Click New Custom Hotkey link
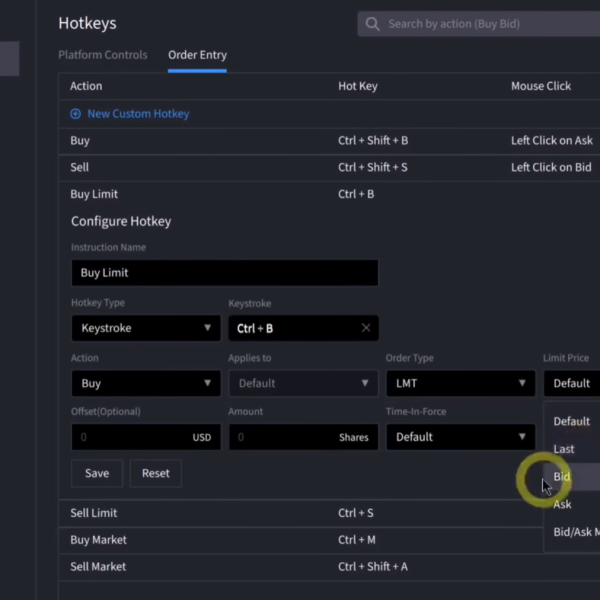This screenshot has width=600, height=600. pos(138,114)
